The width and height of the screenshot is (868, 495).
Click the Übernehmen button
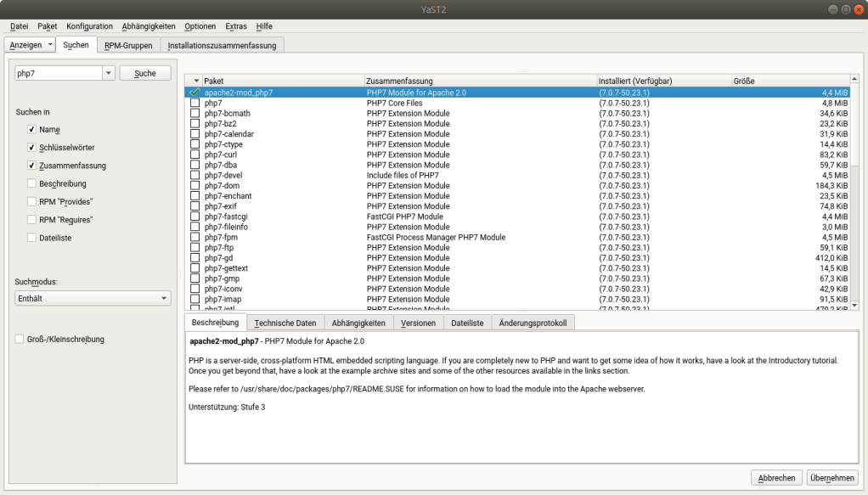point(832,478)
